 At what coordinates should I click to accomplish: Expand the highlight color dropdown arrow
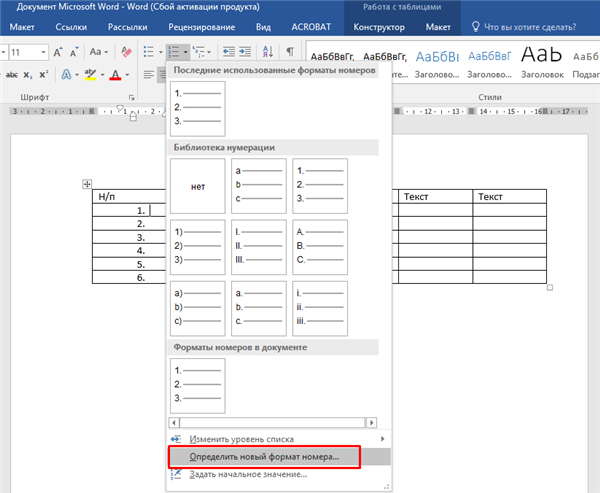click(x=103, y=75)
